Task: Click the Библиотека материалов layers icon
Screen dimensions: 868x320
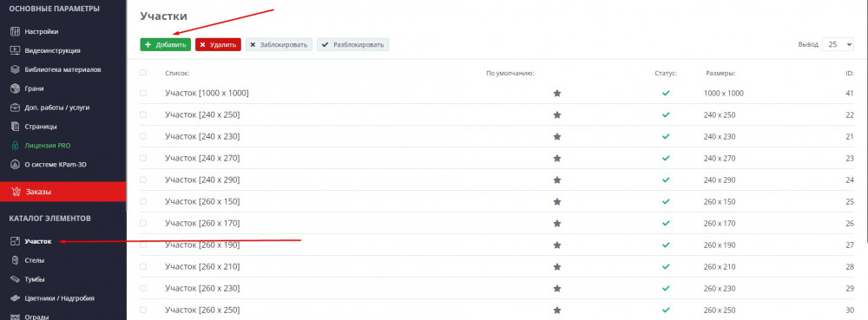Action: point(16,69)
